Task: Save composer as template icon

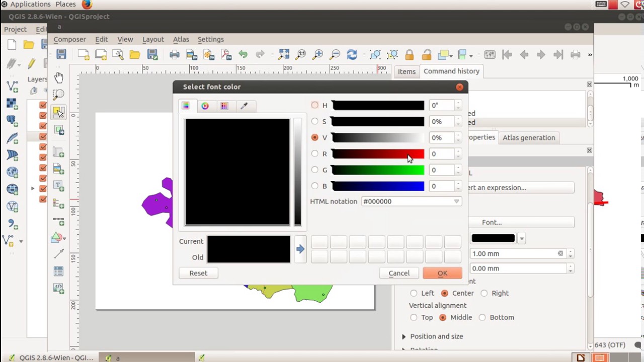Action: (x=152, y=54)
